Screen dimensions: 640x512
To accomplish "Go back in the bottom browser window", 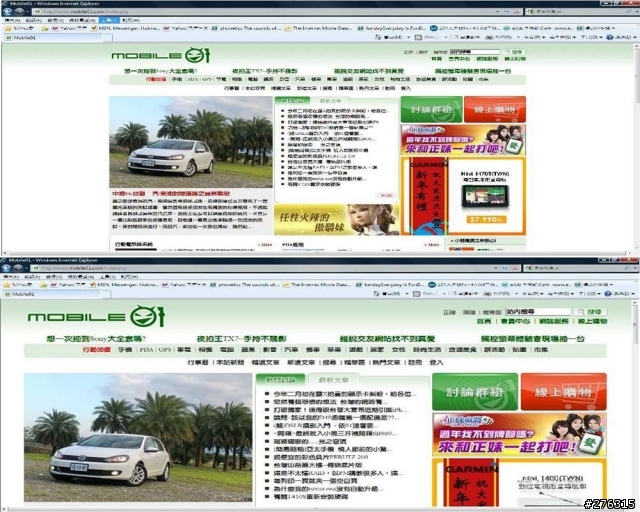I will coord(7,267).
